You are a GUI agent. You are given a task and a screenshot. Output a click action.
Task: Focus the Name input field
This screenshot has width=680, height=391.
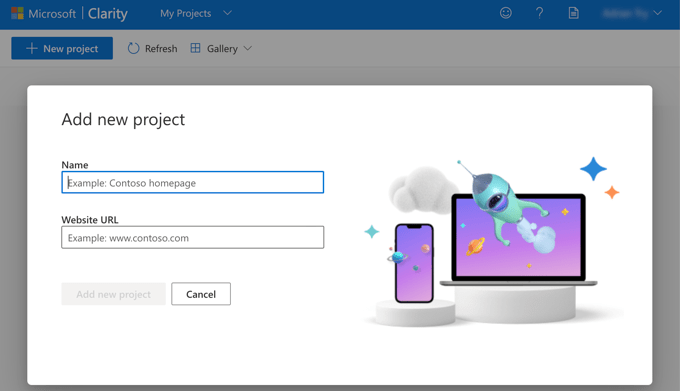pos(193,182)
